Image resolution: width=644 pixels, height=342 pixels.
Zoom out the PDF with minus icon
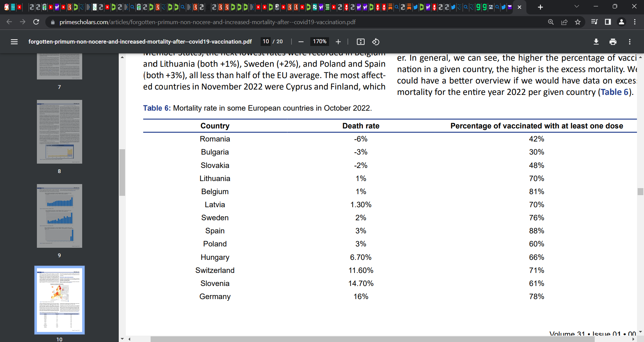tap(301, 42)
